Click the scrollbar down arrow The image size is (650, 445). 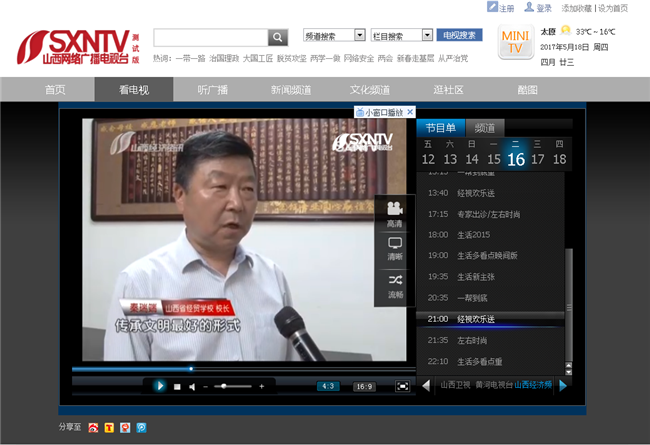[569, 372]
